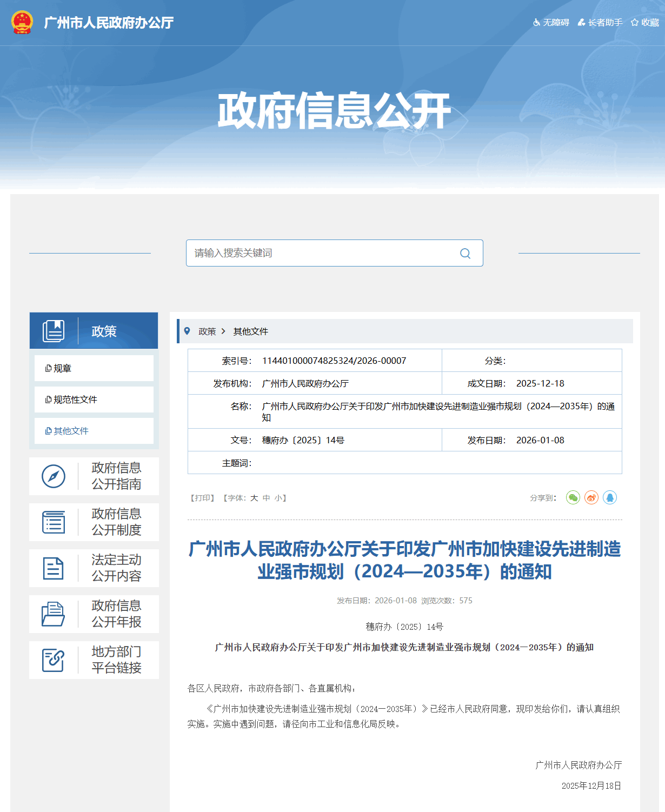Open 长者助手 elder assistant
This screenshot has height=812, width=665.
tap(600, 23)
